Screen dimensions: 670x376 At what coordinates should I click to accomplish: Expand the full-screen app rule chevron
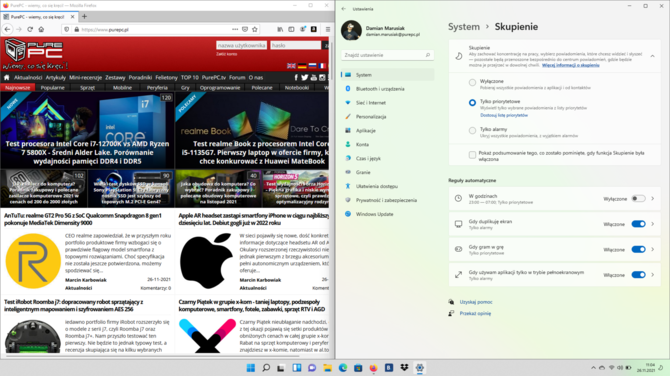pyautogui.click(x=652, y=275)
